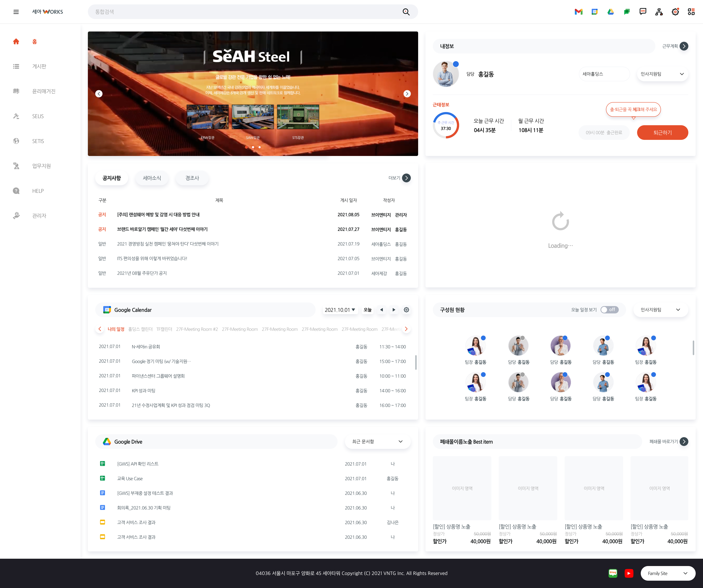The height and width of the screenshot is (588, 703).
Task: Show next banner slide
Action: click(x=407, y=94)
